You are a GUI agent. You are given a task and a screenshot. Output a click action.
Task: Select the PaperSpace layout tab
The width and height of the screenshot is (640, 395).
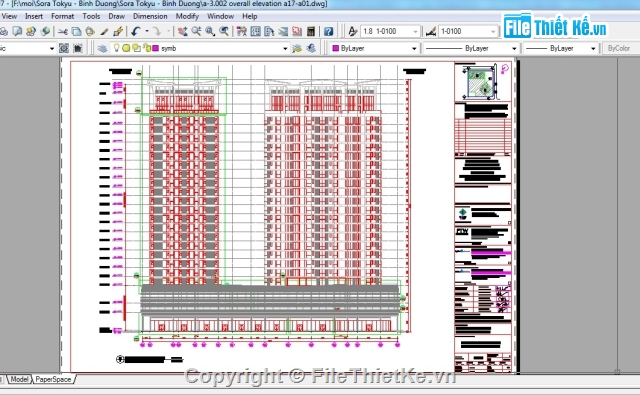53,379
